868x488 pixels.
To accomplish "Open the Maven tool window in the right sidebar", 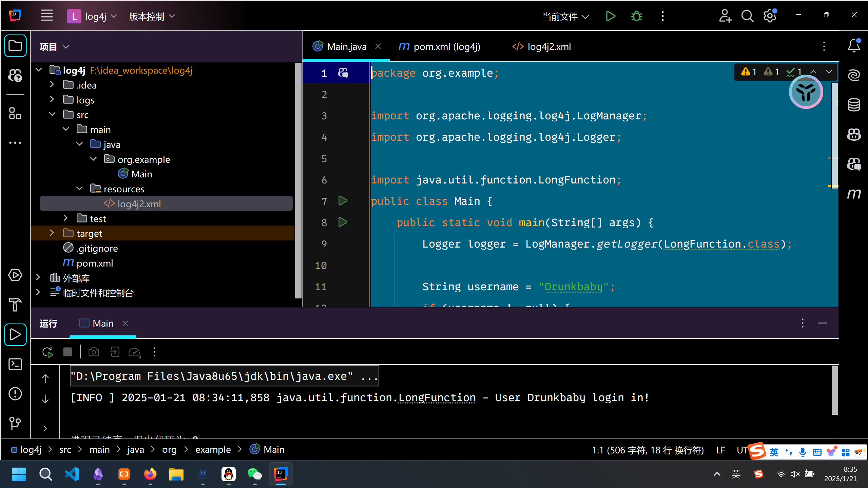I will [x=854, y=194].
